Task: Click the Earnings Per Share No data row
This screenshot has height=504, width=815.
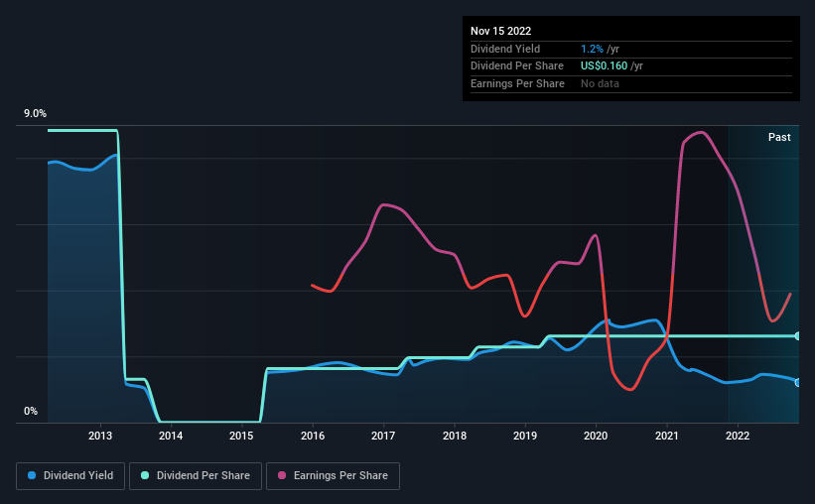Action: click(631, 83)
